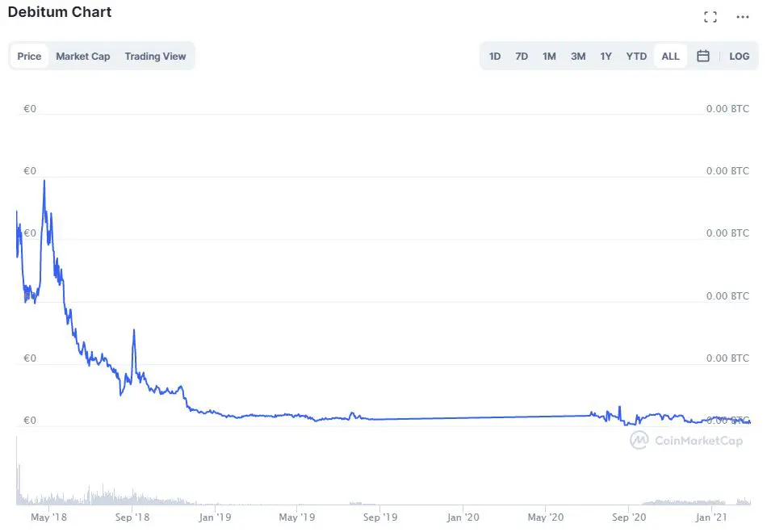Open fullscreen view of the chart

coord(710,16)
